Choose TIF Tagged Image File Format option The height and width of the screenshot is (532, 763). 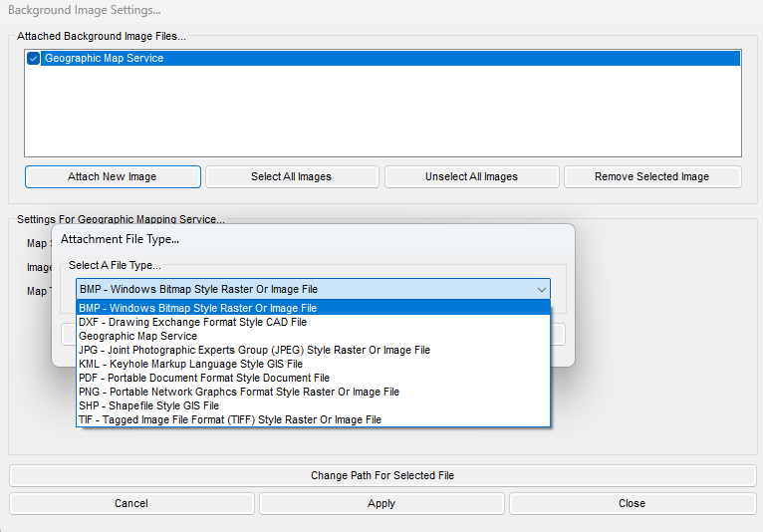tap(313, 419)
